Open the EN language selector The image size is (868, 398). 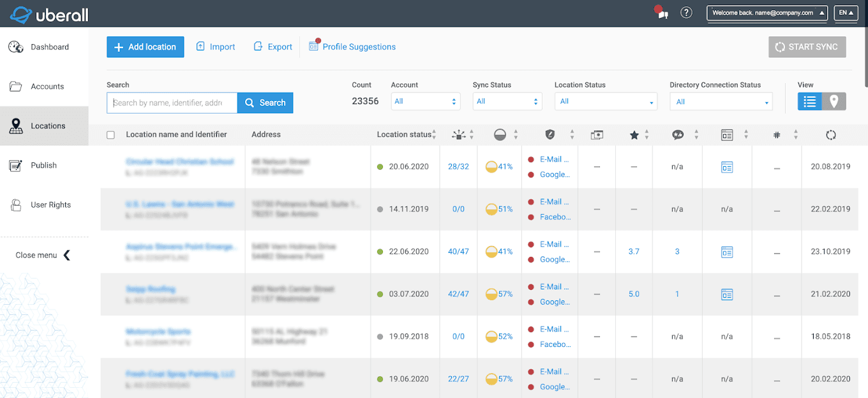pos(846,13)
